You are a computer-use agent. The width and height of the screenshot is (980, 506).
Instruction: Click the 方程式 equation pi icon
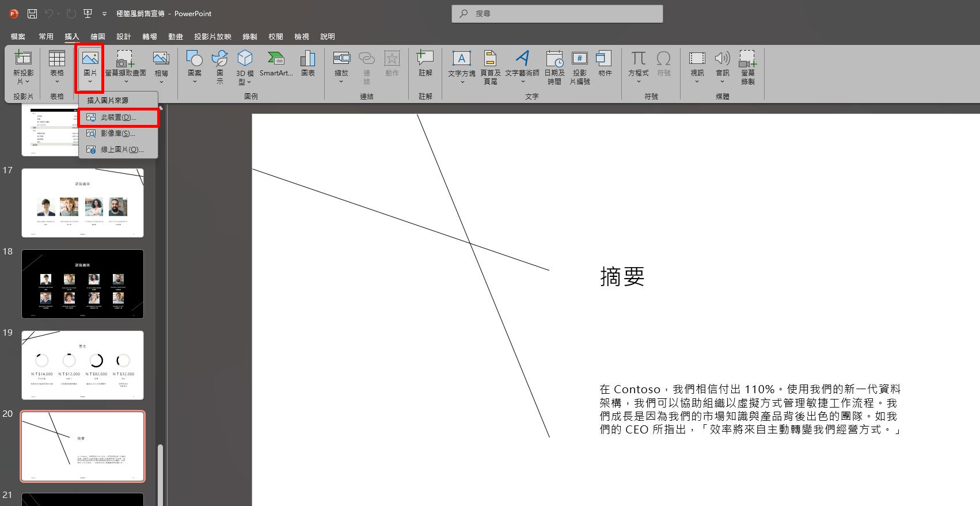pyautogui.click(x=638, y=58)
